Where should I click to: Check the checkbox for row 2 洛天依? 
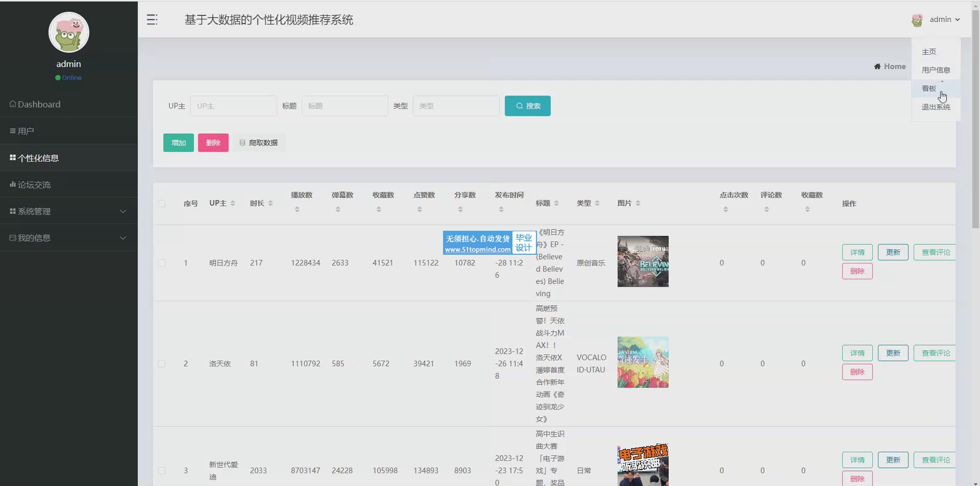point(162,364)
